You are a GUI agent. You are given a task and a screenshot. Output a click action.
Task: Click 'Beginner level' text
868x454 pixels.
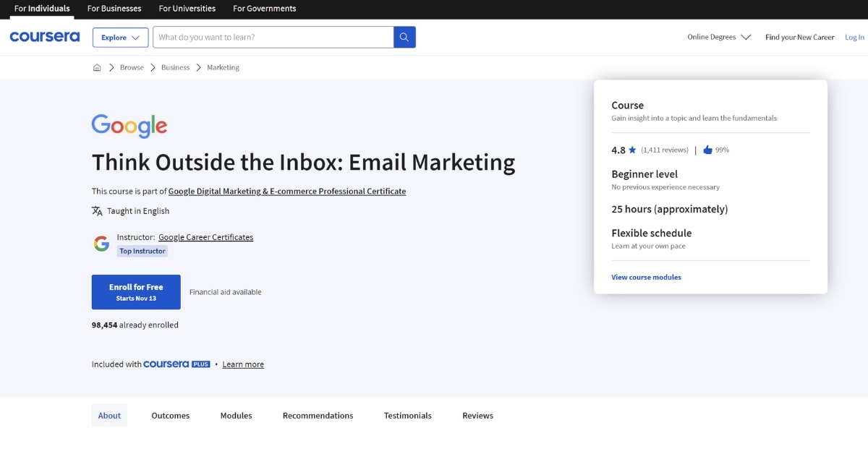644,174
